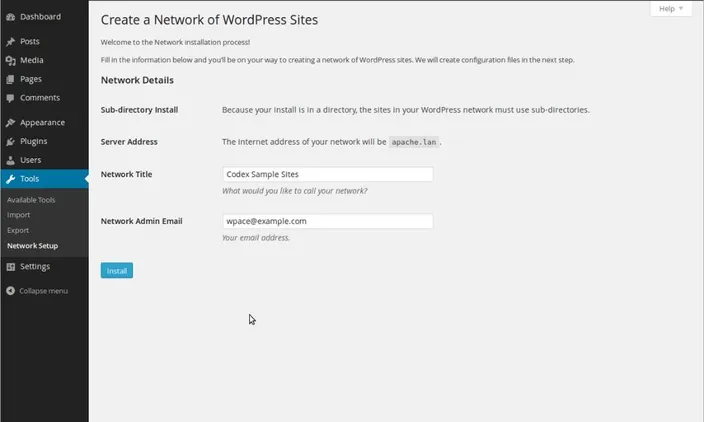704x422 pixels.
Task: Open the Import submenu link
Action: point(18,215)
